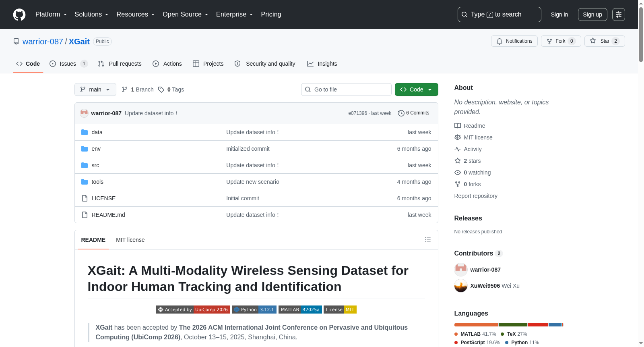Click the Star icon
644x347 pixels.
click(593, 41)
